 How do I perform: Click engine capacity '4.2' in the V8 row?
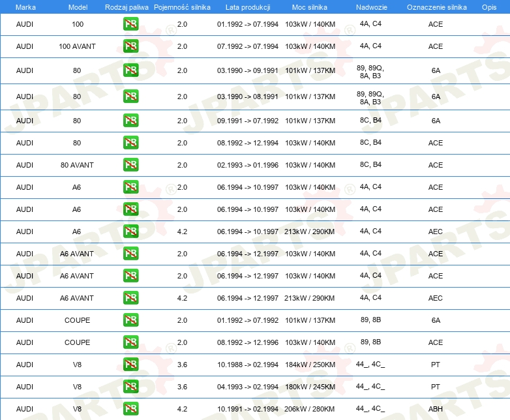(x=182, y=409)
